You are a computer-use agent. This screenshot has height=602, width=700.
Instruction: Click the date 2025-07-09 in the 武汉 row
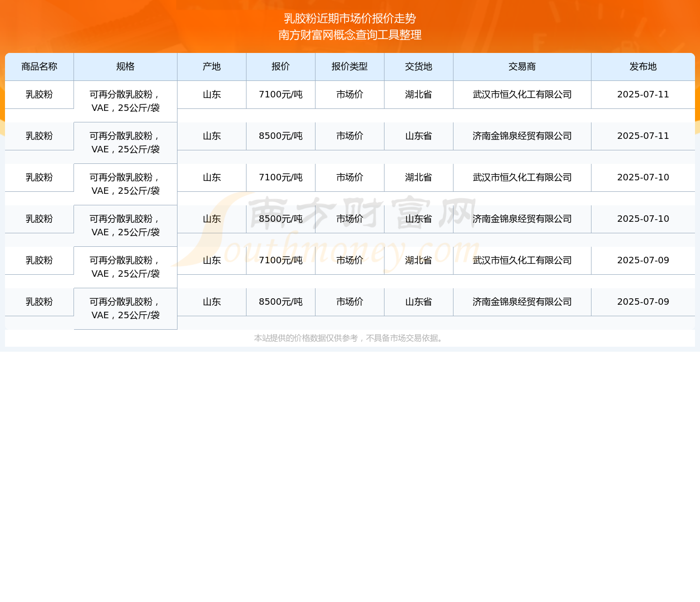tap(643, 260)
